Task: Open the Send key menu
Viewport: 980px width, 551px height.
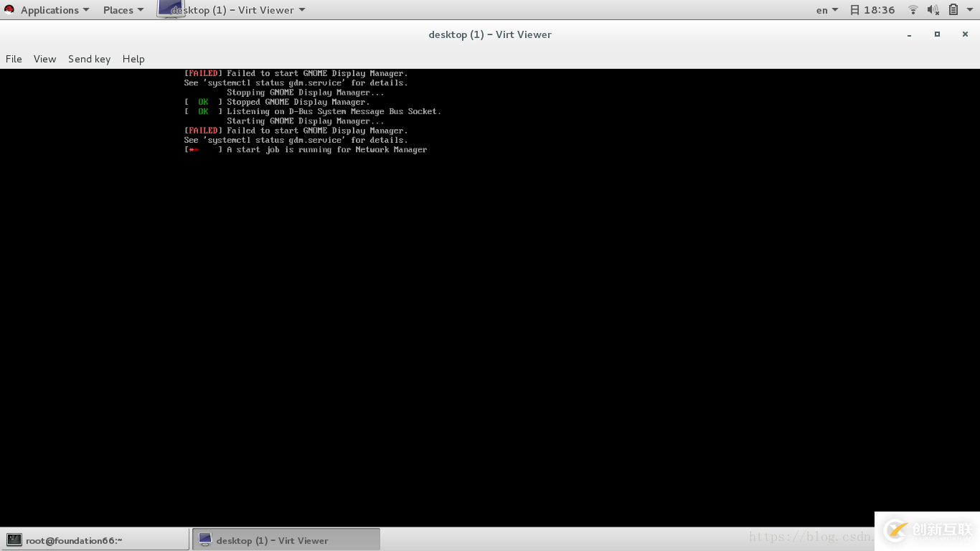Action: tap(89, 59)
